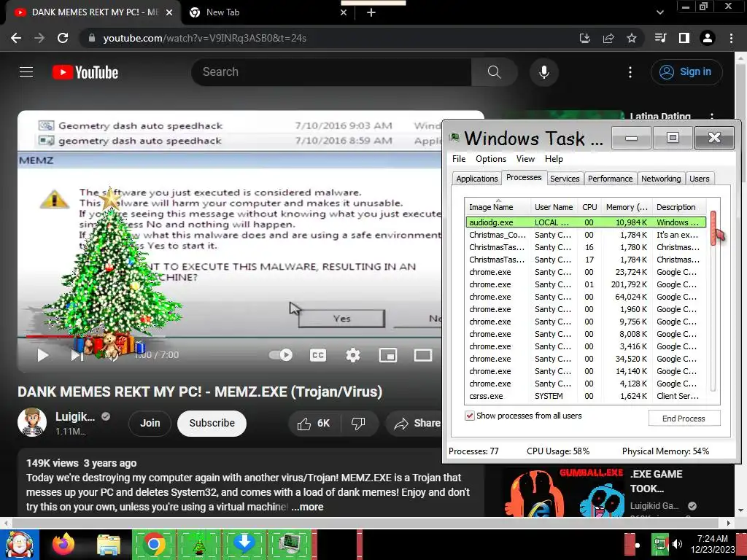Viewport: 747px width, 560px height.
Task: Click Sign in button
Action: [686, 72]
